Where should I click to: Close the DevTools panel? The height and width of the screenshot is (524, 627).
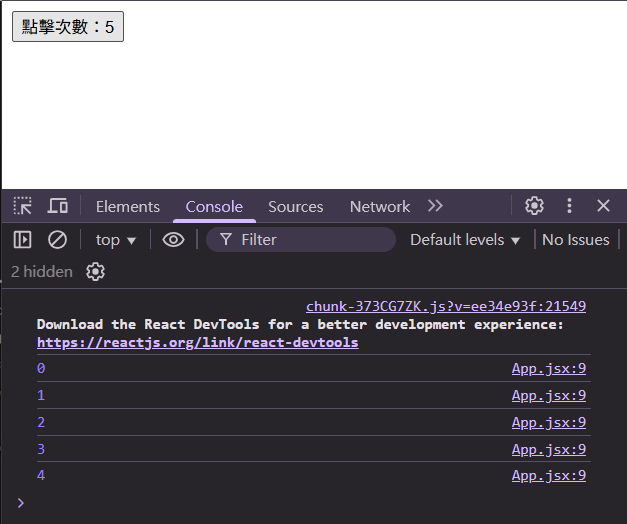603,206
